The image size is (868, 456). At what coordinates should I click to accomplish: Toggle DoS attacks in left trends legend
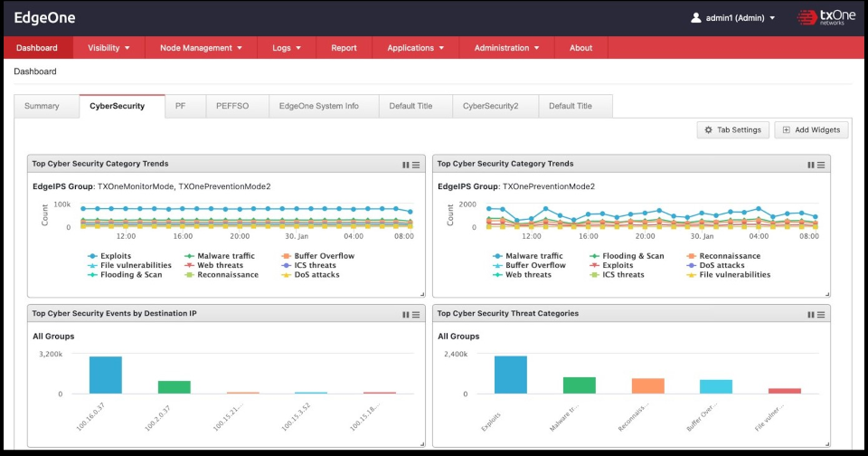pyautogui.click(x=310, y=275)
